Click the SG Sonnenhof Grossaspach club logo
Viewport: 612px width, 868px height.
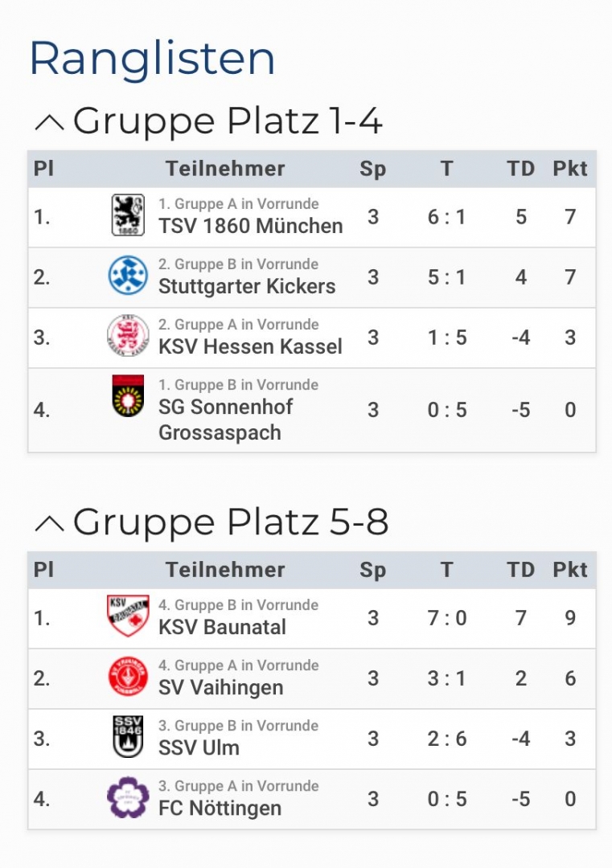coord(128,396)
